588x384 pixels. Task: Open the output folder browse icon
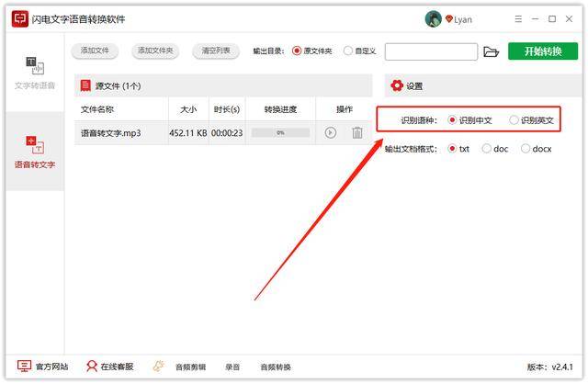click(491, 51)
